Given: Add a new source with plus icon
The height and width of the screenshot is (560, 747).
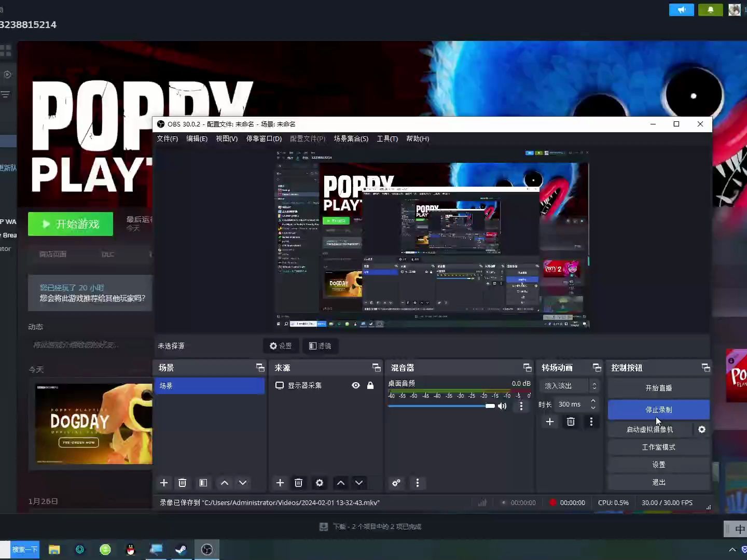Looking at the screenshot, I should pos(280,483).
